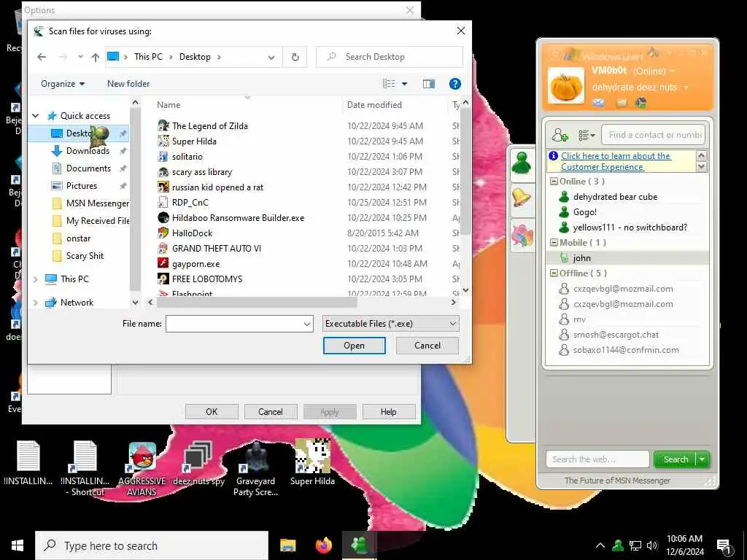747x560 pixels.
Task: Cancel the file browse dialog
Action: pos(427,346)
